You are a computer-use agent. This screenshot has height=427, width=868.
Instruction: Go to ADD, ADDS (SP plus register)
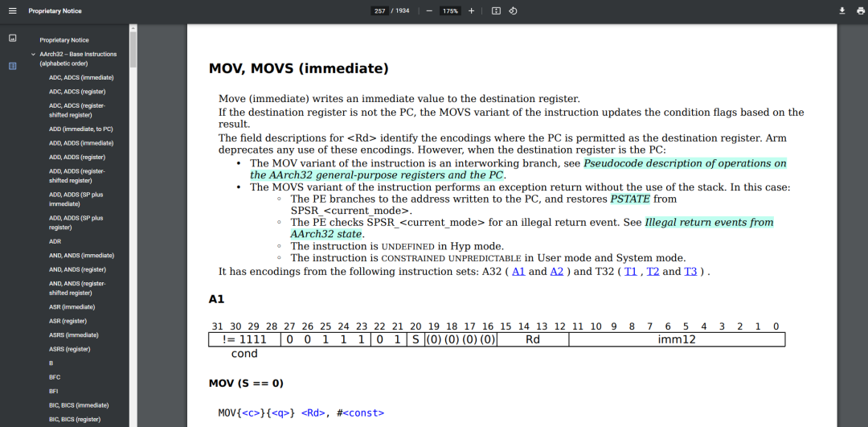[x=76, y=223]
